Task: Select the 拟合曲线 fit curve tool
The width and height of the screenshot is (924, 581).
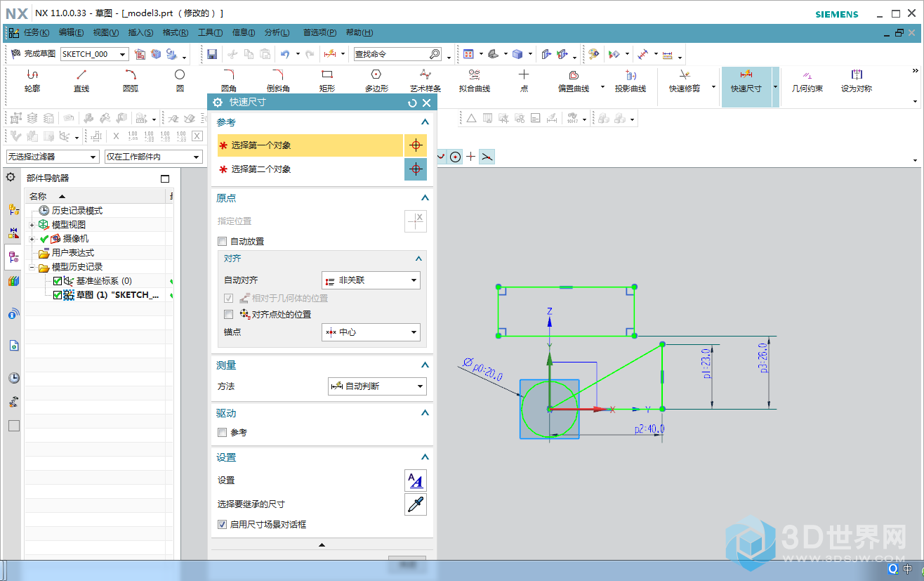Action: pos(475,81)
